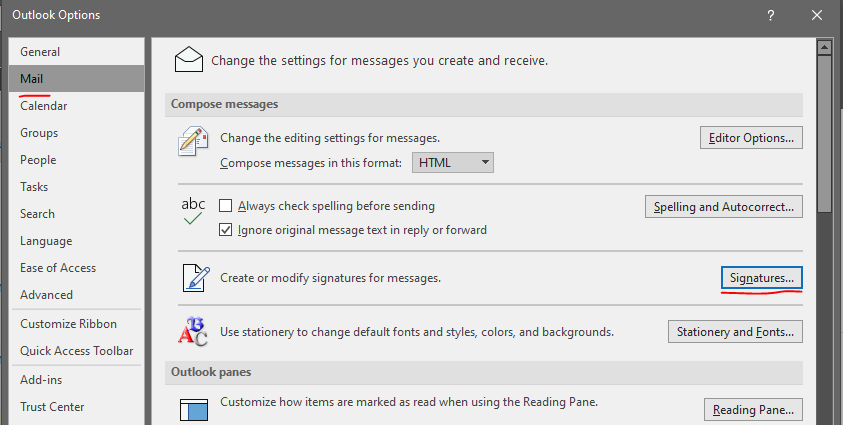Click the abc spelling check icon
This screenshot has height=425, width=843.
[193, 210]
